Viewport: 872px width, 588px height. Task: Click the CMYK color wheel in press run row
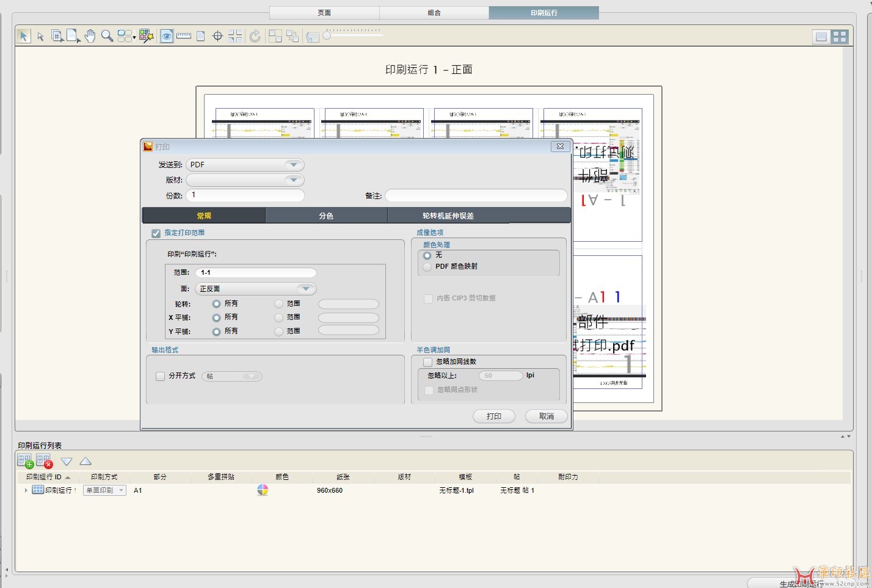[263, 490]
